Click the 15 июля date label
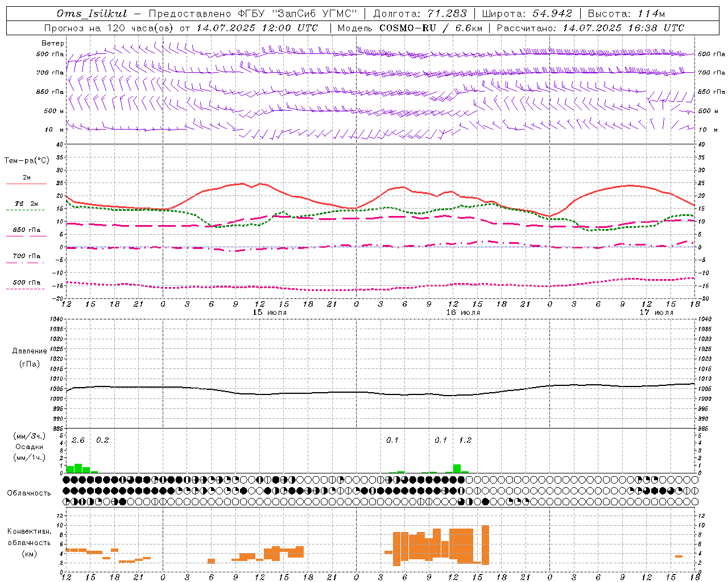This screenshot has height=582, width=728. coord(270,313)
